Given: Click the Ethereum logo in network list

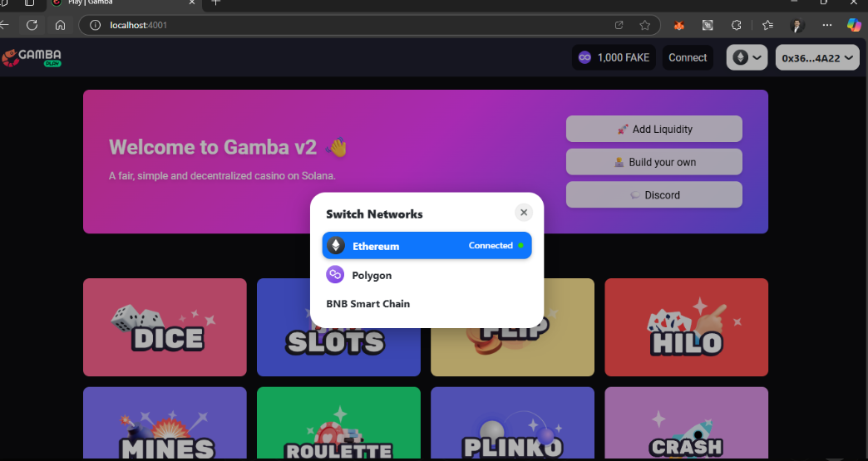Looking at the screenshot, I should pos(335,245).
